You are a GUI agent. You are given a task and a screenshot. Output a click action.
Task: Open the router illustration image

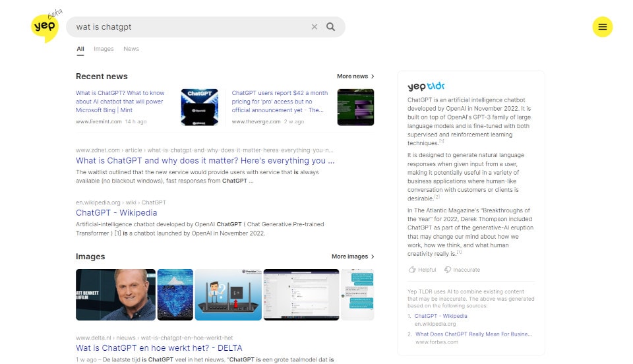pyautogui.click(x=229, y=295)
